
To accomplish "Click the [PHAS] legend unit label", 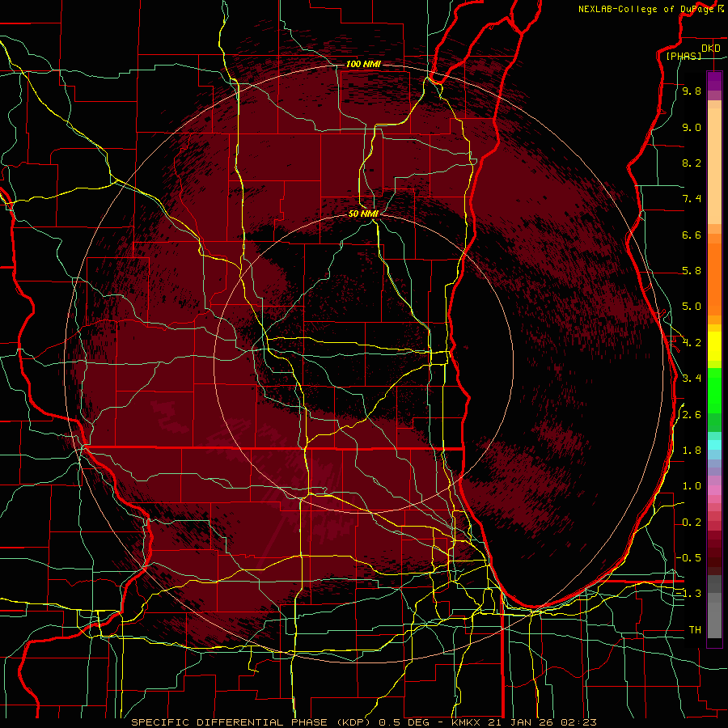I will [684, 56].
